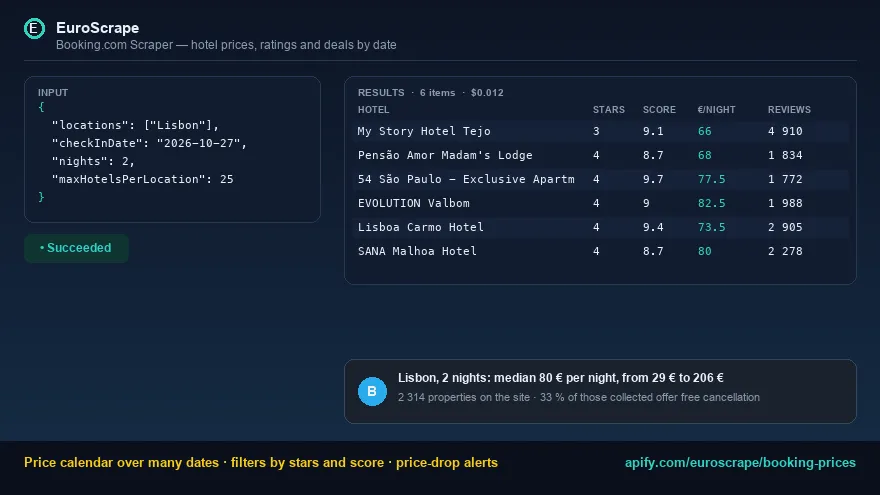Image resolution: width=880 pixels, height=495 pixels.
Task: Click the 68 price for Pensão Amor
Action: coord(704,155)
